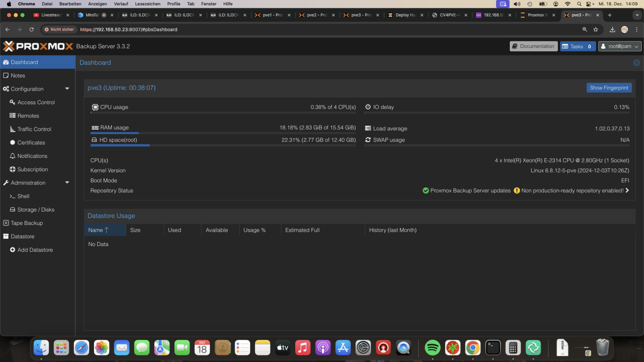Open the Documentation button
This screenshot has width=644, height=362.
pyautogui.click(x=533, y=46)
